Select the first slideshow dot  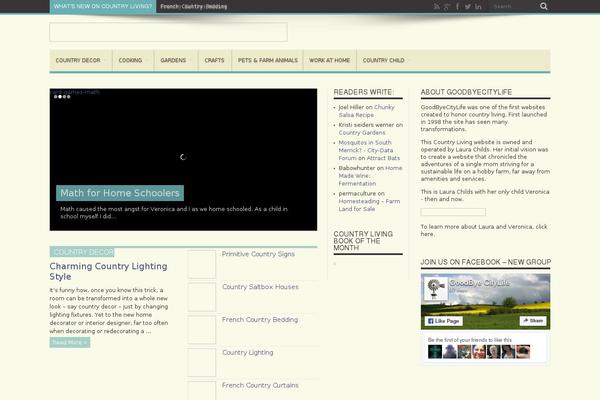55,97
